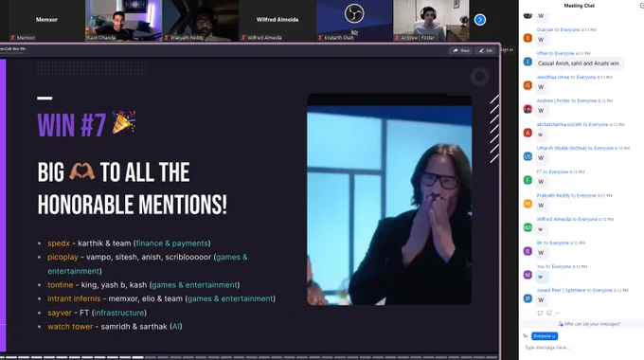Click the reaction GIF on the slide

click(x=389, y=199)
